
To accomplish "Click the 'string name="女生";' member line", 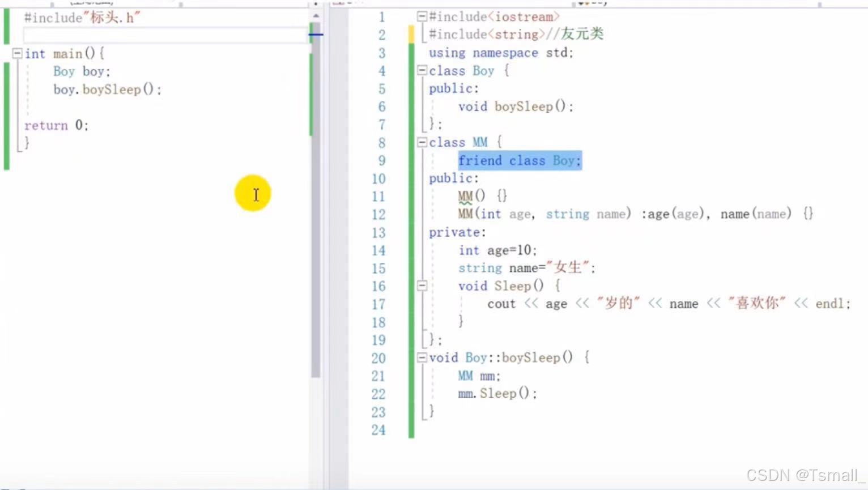I will pos(527,268).
